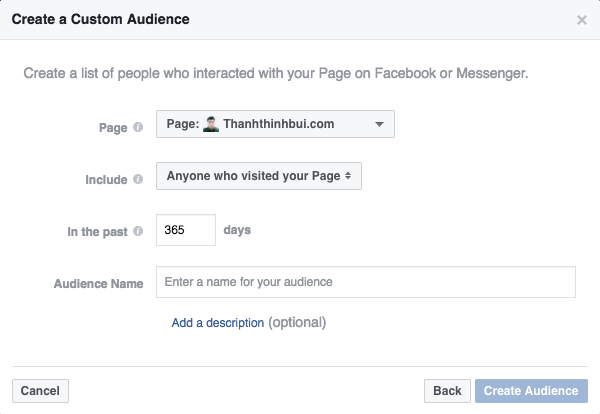Click the info icon beside In the past

pos(138,231)
